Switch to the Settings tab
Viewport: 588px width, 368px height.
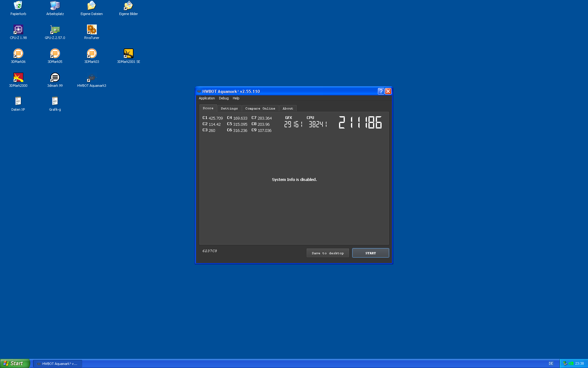tap(229, 109)
